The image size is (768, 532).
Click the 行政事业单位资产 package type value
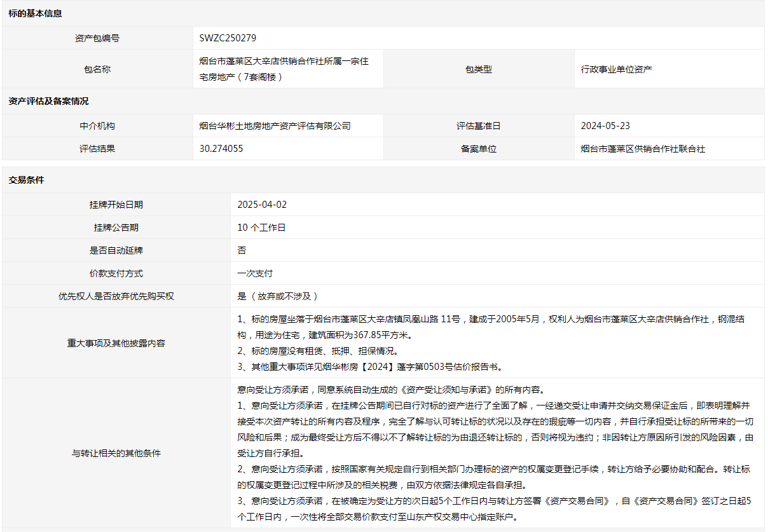point(616,69)
